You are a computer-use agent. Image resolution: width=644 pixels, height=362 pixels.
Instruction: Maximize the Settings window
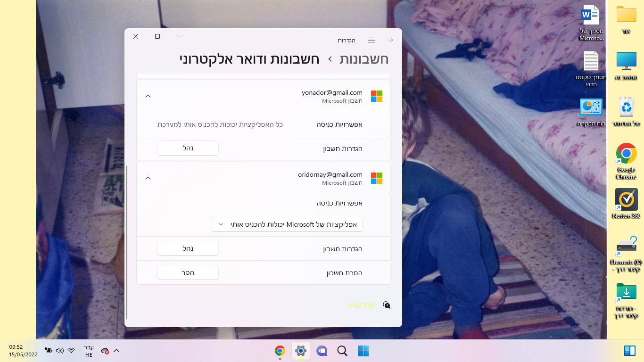157,36
